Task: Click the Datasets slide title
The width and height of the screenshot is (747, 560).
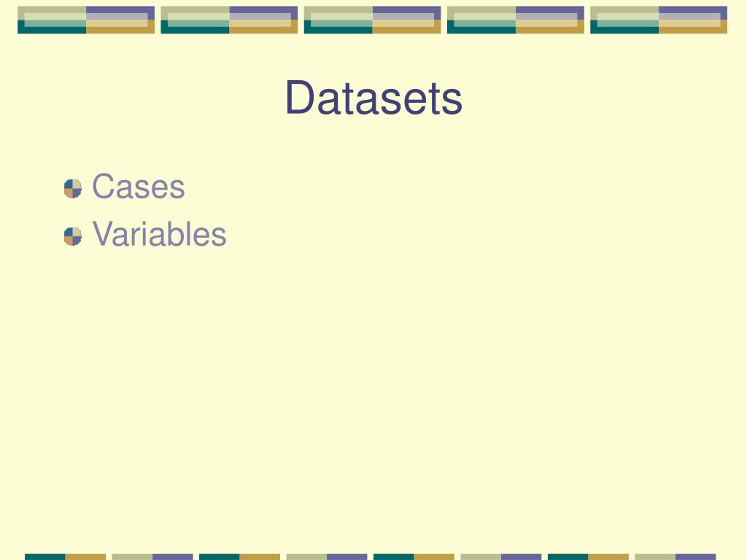Action: click(374, 98)
